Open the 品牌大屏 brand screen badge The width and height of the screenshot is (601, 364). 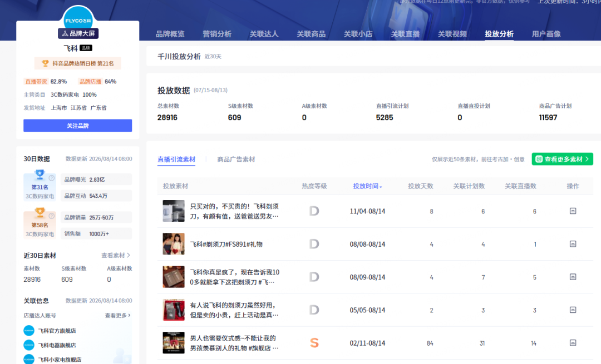click(x=78, y=33)
